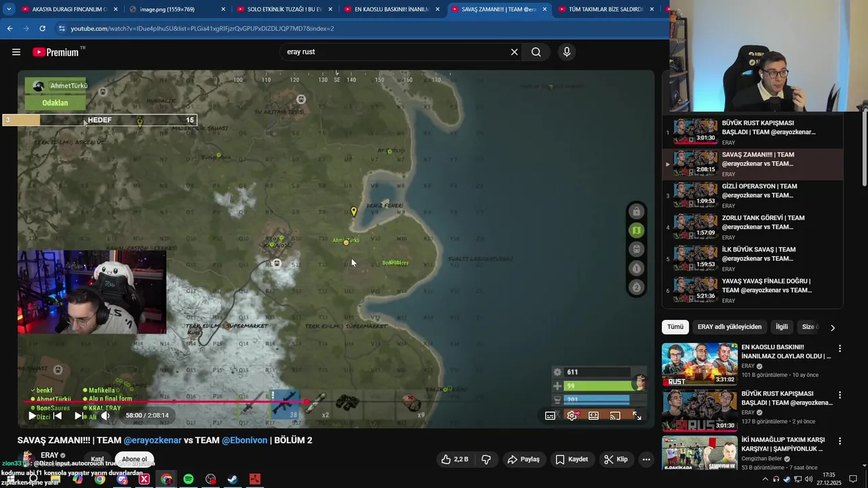Viewport: 868px width, 488px height.
Task: Open the YouTube hamburger guide menu
Action: (16, 52)
